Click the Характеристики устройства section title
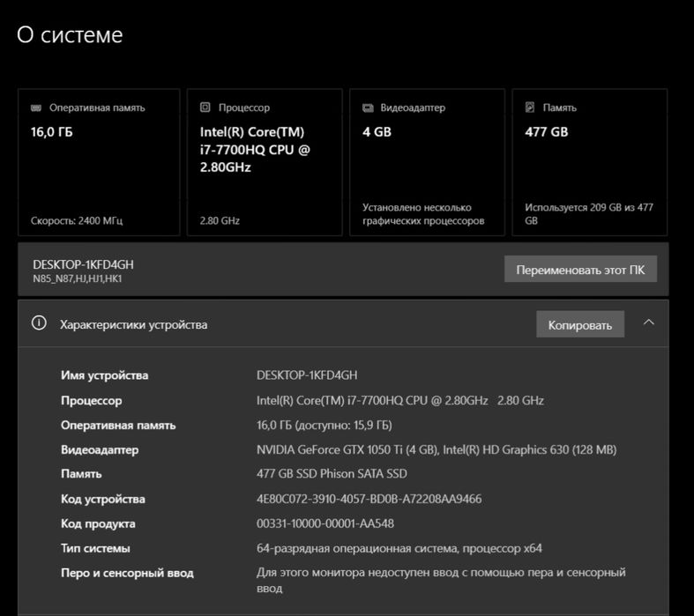This screenshot has height=616, width=694. 134,325
